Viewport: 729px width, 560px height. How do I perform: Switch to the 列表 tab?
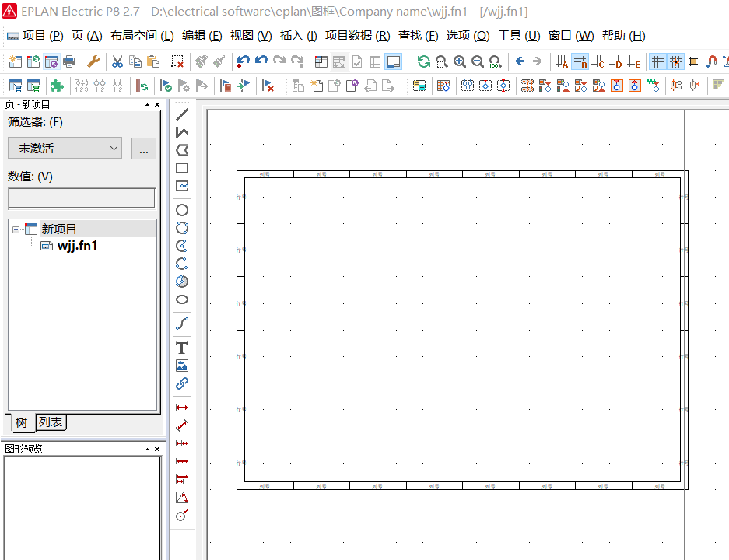click(51, 422)
